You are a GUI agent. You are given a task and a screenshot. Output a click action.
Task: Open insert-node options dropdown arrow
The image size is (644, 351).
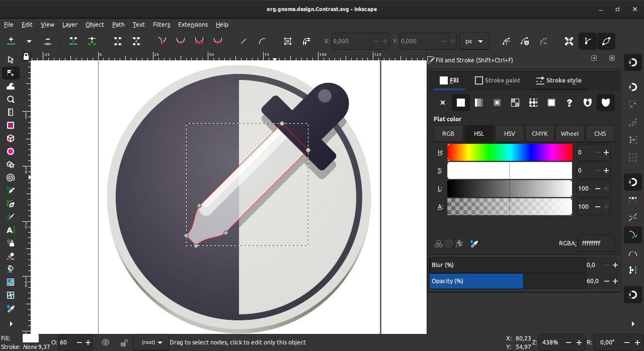(x=29, y=41)
